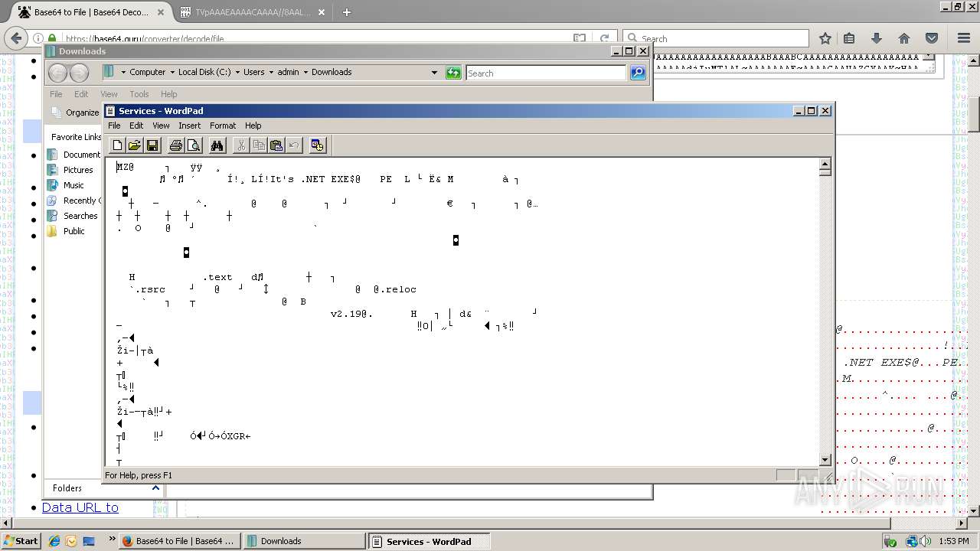
Task: Refresh the Downloads folder view
Action: [x=453, y=73]
